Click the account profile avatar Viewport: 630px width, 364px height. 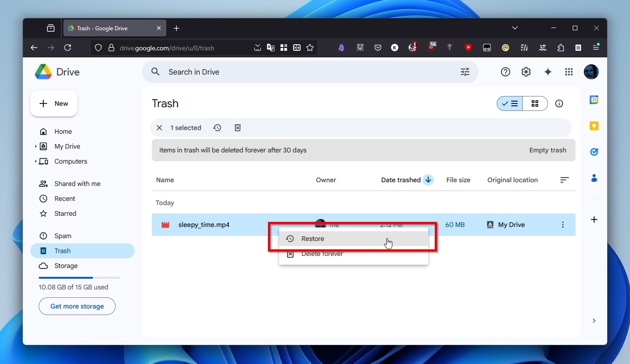click(x=591, y=72)
